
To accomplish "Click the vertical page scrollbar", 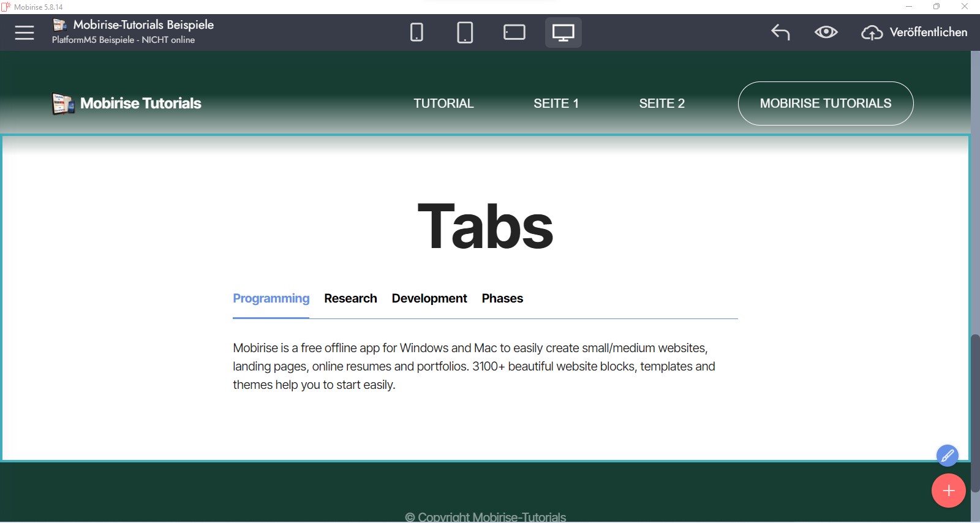I will tap(975, 410).
